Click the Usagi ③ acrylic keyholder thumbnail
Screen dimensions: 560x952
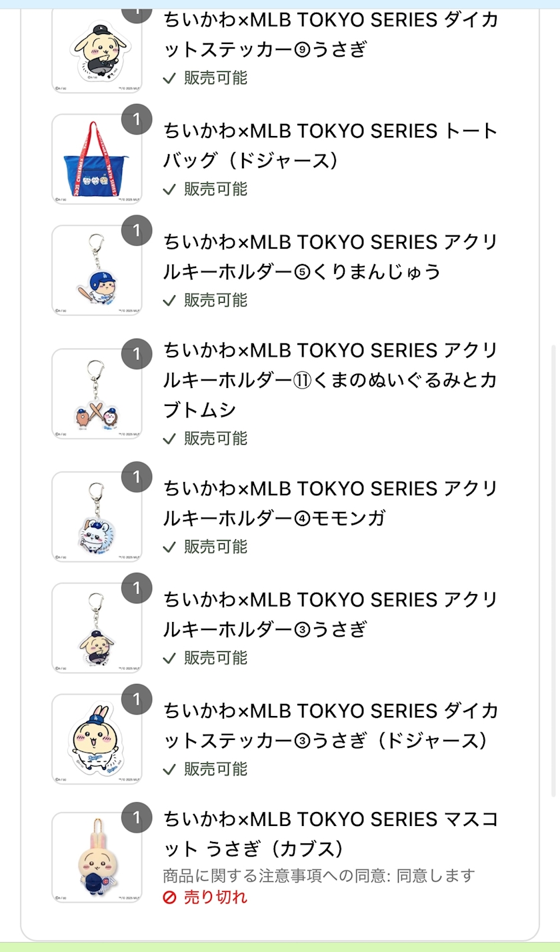pos(97,629)
